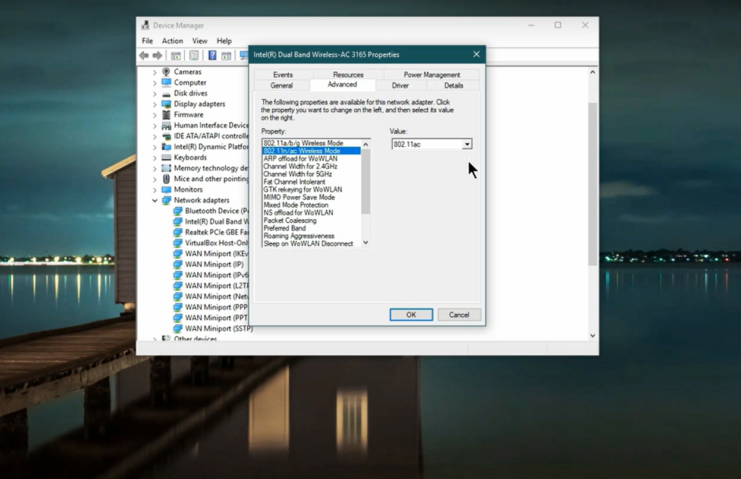The width and height of the screenshot is (741, 479).
Task: Open the Action menu
Action: pos(172,41)
